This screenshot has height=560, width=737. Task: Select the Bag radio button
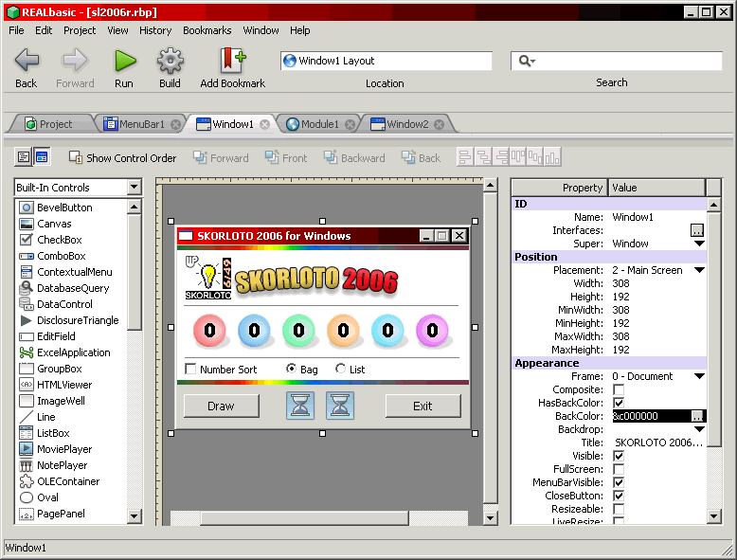pos(292,369)
